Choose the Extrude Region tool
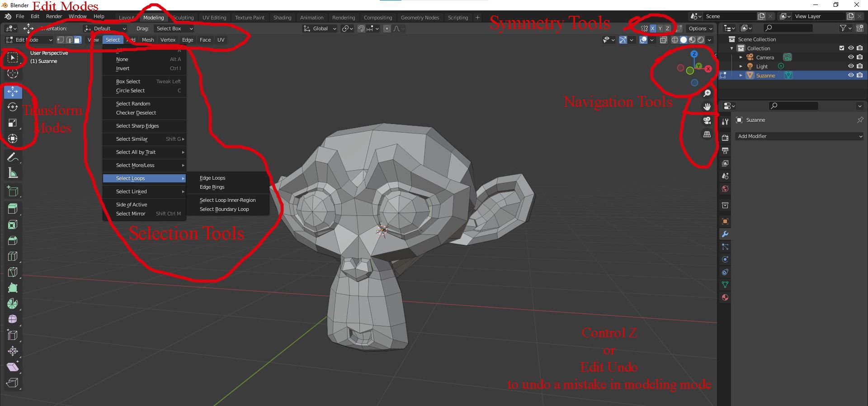 [13, 209]
